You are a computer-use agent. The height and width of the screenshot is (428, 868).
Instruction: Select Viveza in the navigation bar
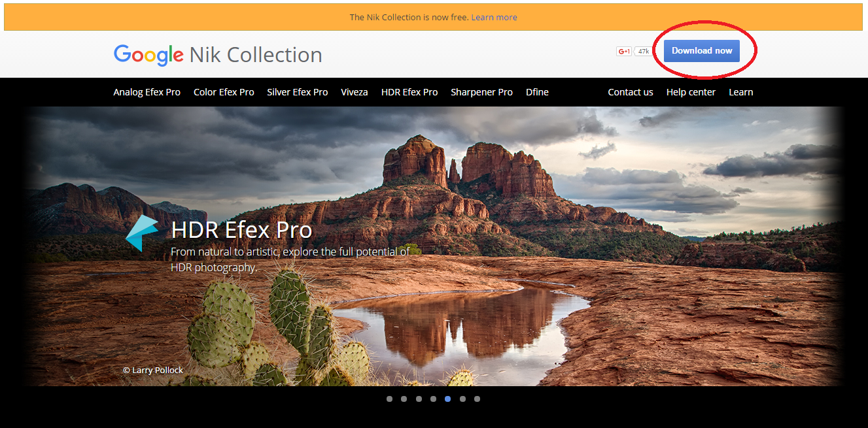coord(354,92)
